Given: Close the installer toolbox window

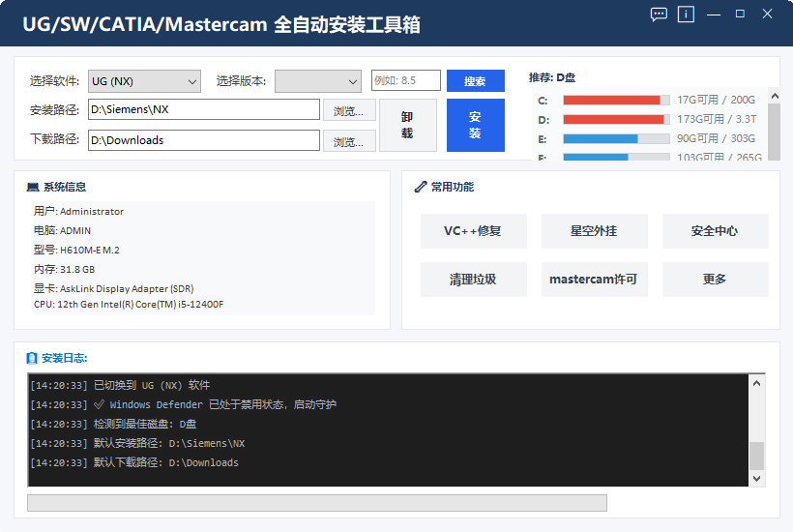Looking at the screenshot, I should coord(767,15).
